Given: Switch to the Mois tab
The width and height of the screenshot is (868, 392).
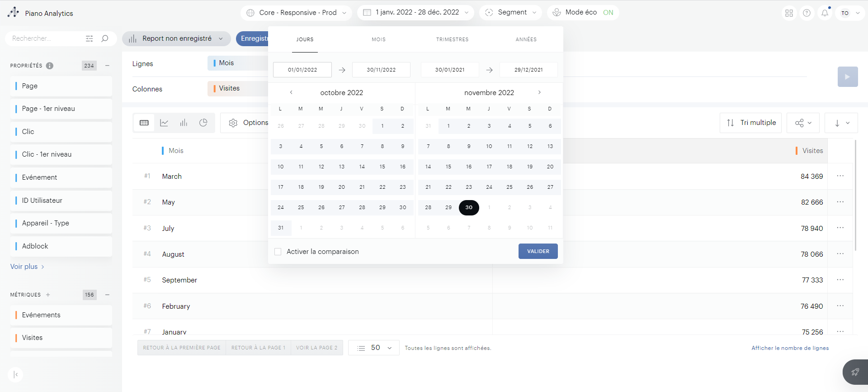Looking at the screenshot, I should pyautogui.click(x=378, y=39).
